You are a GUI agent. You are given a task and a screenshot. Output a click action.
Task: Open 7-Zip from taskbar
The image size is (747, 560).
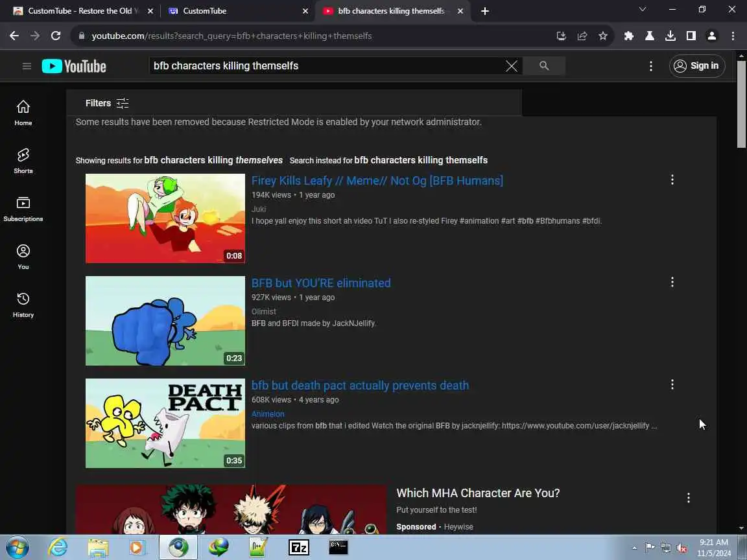click(x=299, y=547)
